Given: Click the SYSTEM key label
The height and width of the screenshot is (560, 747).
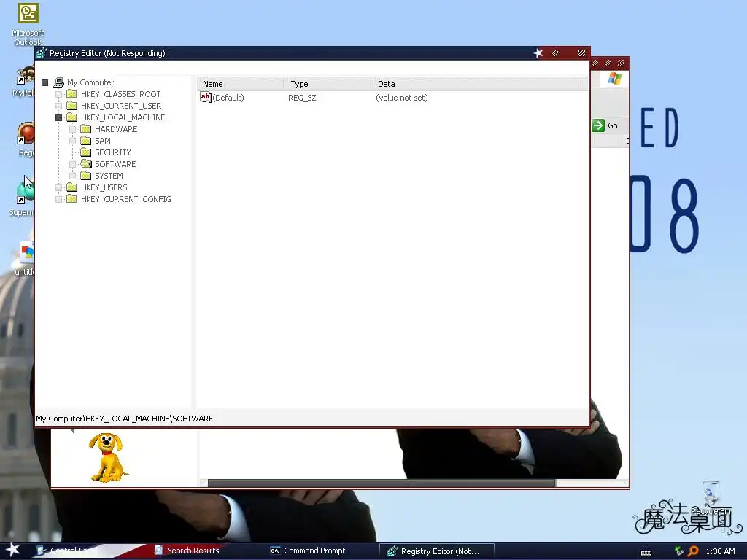Looking at the screenshot, I should (109, 176).
